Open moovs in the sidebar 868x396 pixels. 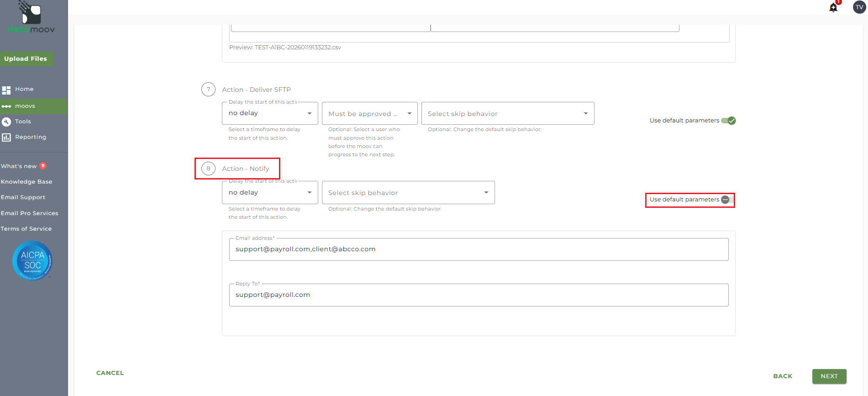point(25,106)
